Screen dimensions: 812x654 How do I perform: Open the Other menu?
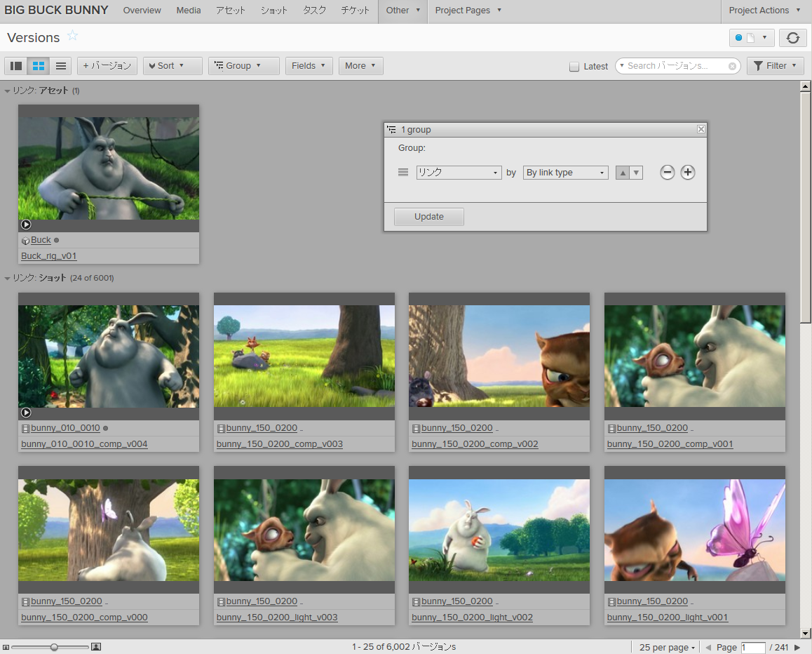point(403,11)
